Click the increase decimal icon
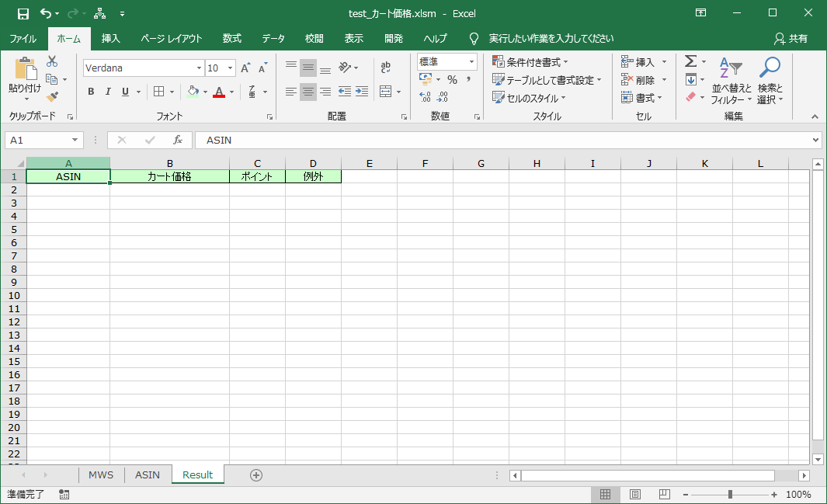Screen dimensions: 827x504 pyautogui.click(x=425, y=96)
